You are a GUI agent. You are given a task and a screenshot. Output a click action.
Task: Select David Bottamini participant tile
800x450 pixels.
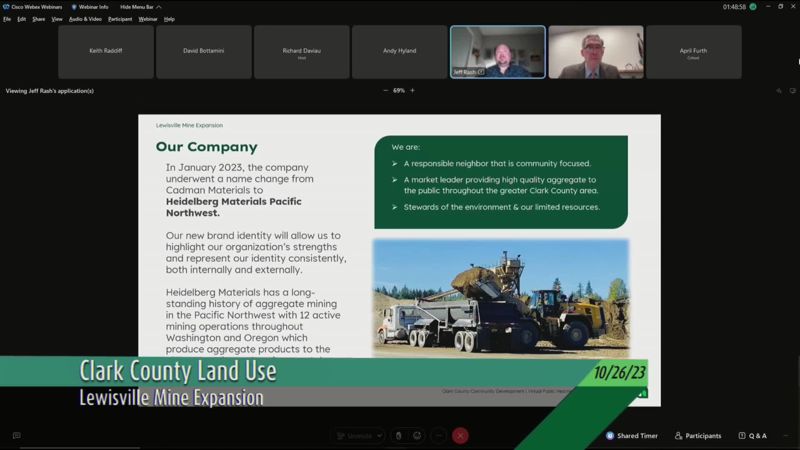pos(204,52)
